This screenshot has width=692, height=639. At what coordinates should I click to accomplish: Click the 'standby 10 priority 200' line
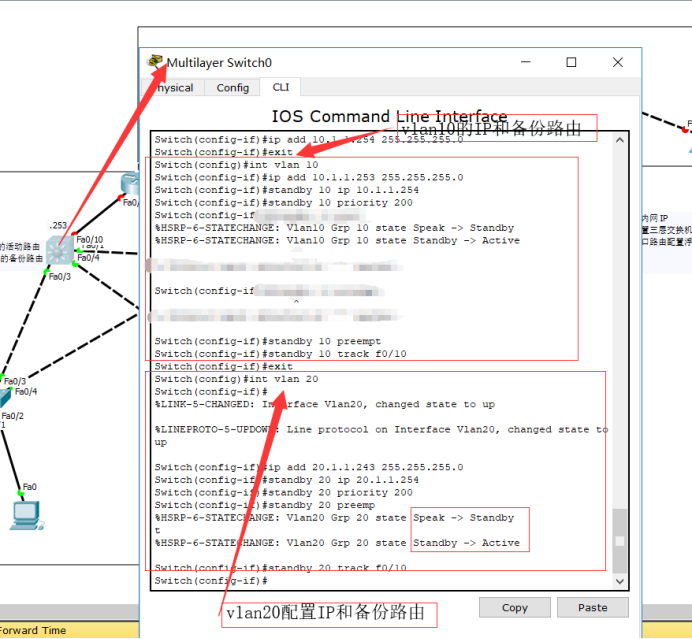coord(283,203)
